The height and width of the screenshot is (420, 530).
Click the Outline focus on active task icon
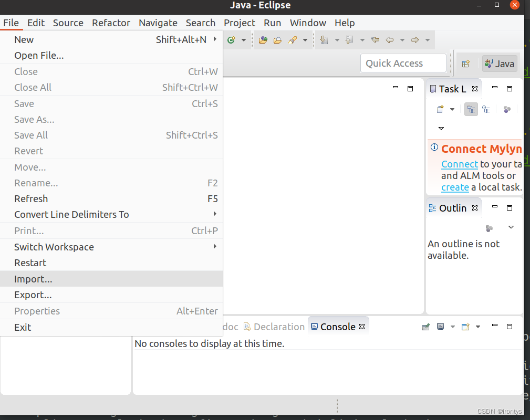(x=489, y=228)
